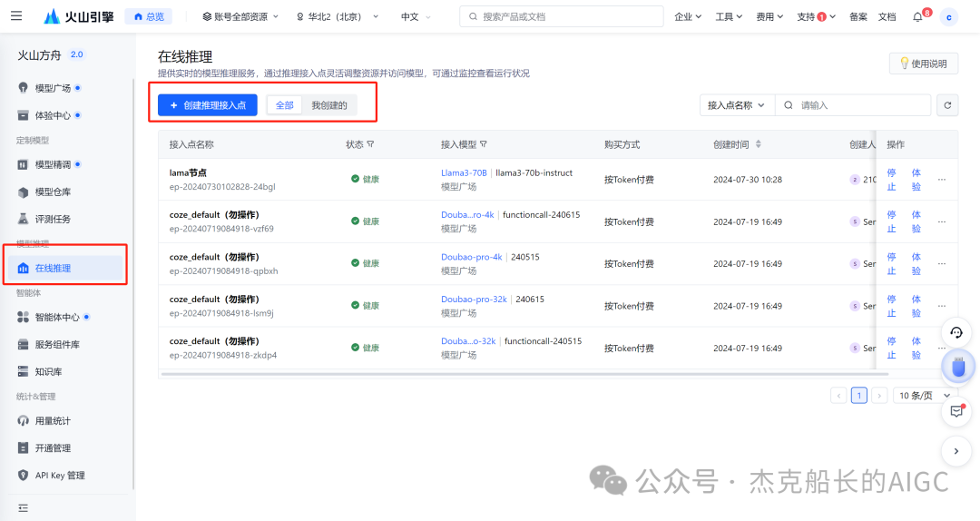Click the 文档 link in top bar
980x521 pixels.
point(887,17)
